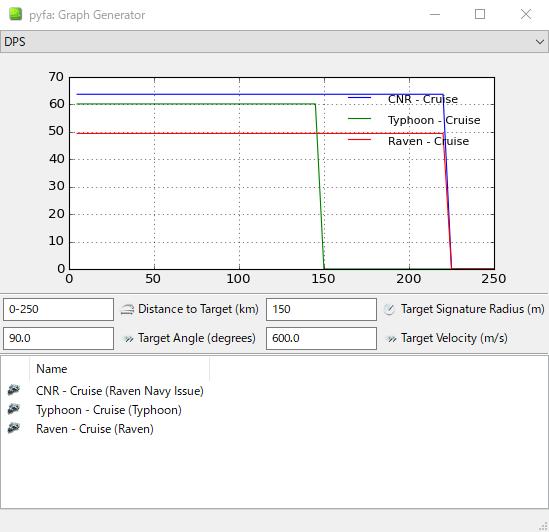Click ship icon beside Typhoon - Cruise fit
The image size is (549, 532).
tap(14, 409)
